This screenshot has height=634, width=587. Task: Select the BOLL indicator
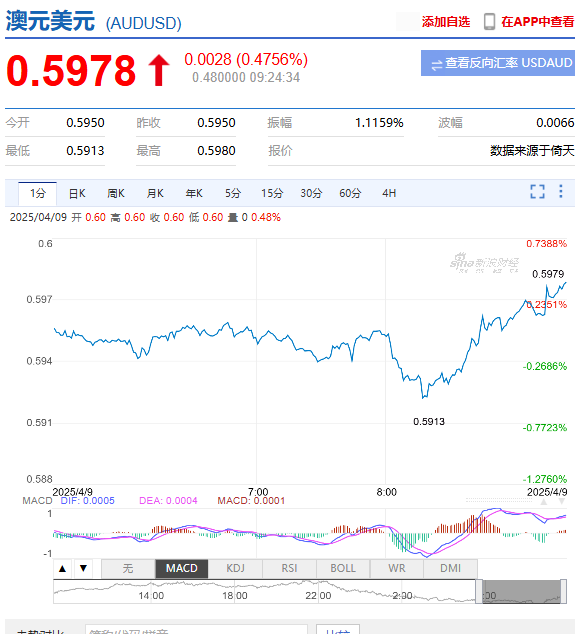click(343, 569)
